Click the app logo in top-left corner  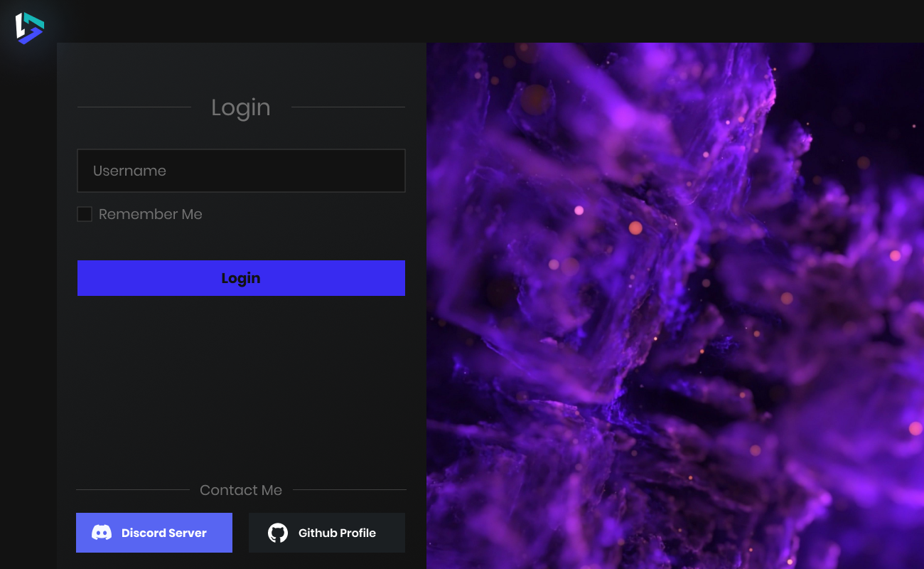coord(30,28)
